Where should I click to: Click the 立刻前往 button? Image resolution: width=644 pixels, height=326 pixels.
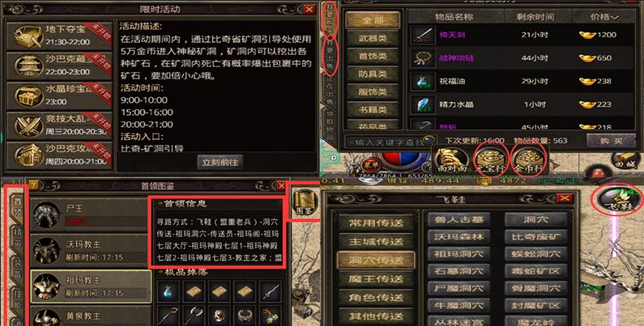220,162
